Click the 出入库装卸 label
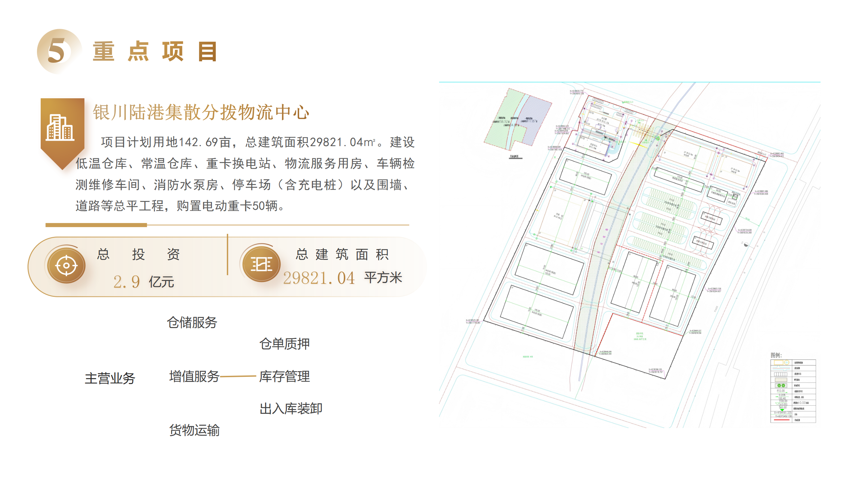The width and height of the screenshot is (868, 488). (291, 408)
